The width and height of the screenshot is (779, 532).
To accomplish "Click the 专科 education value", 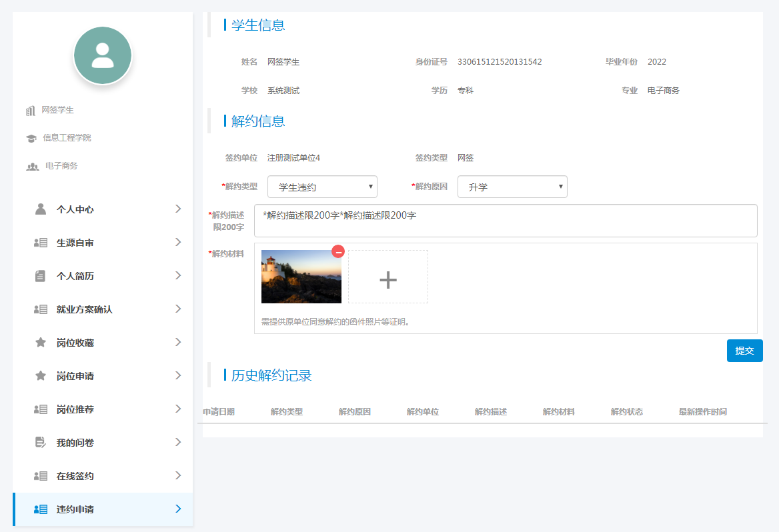I will coord(466,91).
